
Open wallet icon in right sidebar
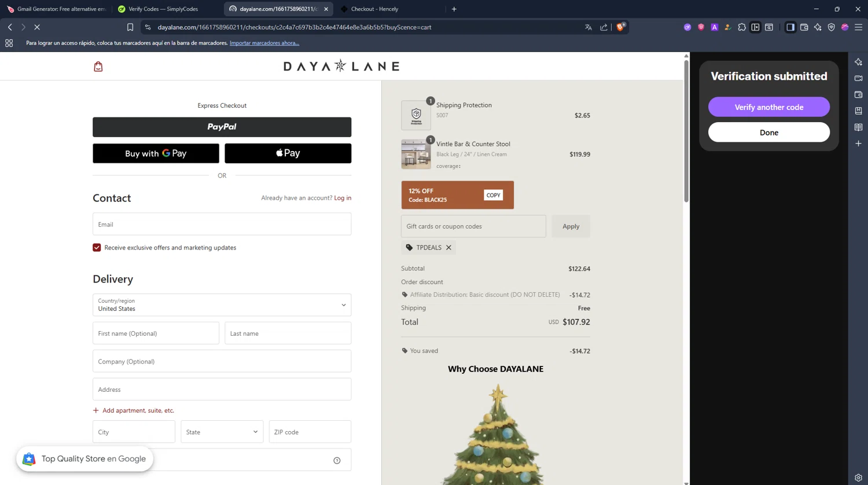[x=858, y=94]
